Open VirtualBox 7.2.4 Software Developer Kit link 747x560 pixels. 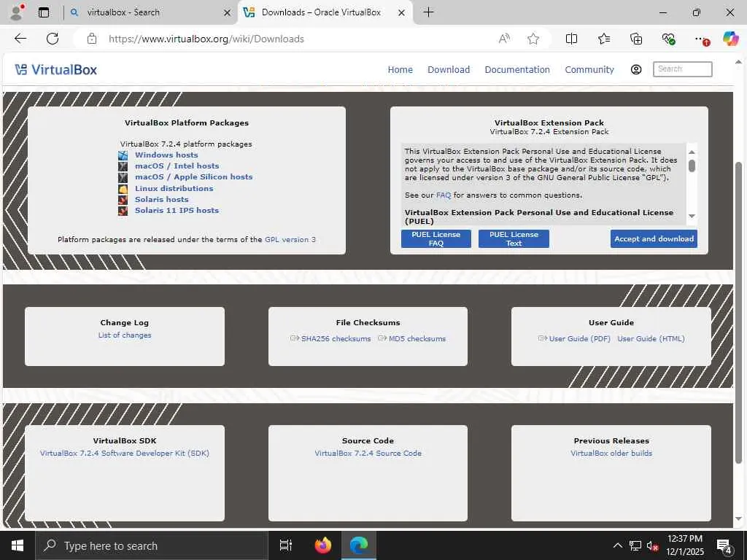124,454
